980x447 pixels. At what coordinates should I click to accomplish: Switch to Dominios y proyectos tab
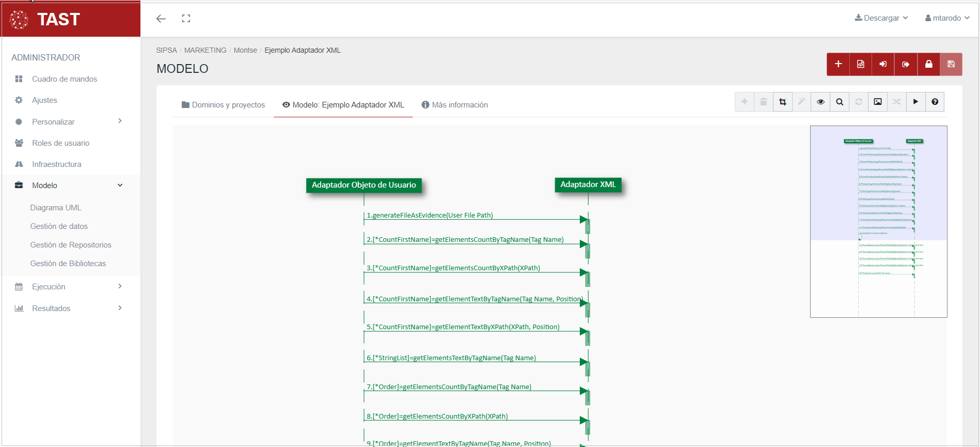[223, 105]
